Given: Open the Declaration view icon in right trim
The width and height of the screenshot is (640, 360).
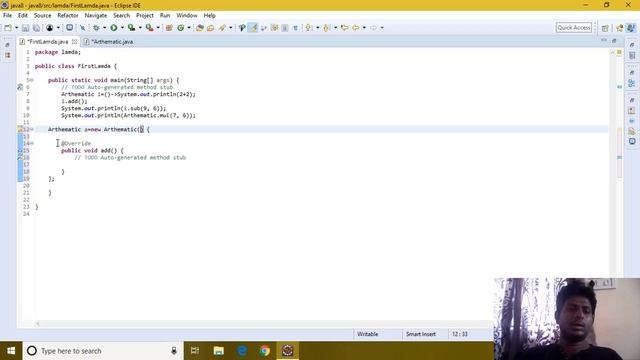Looking at the screenshot, I should click(632, 131).
